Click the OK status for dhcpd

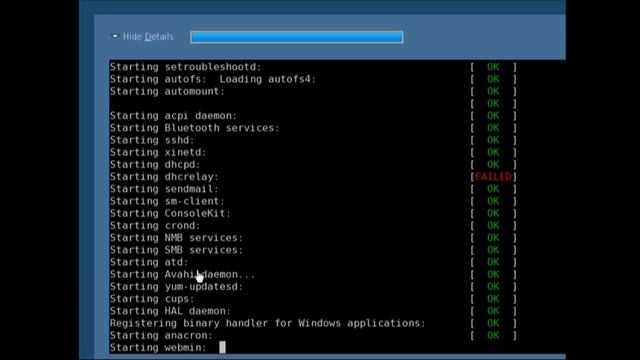(493, 165)
